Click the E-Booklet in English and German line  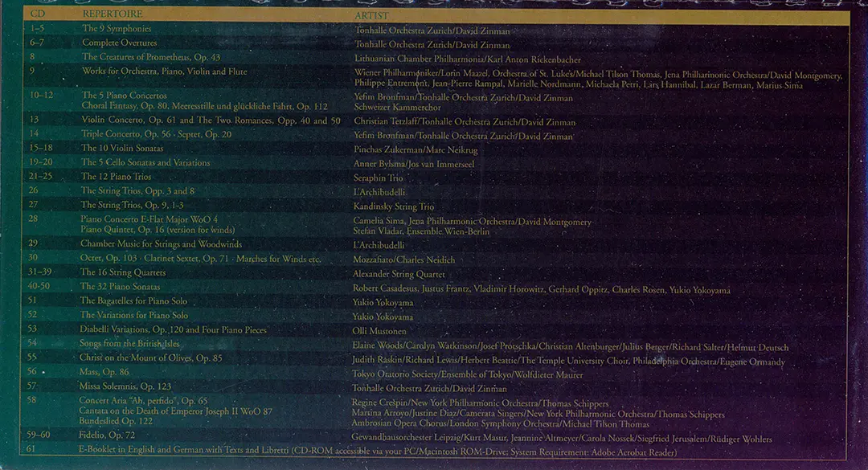378,452
